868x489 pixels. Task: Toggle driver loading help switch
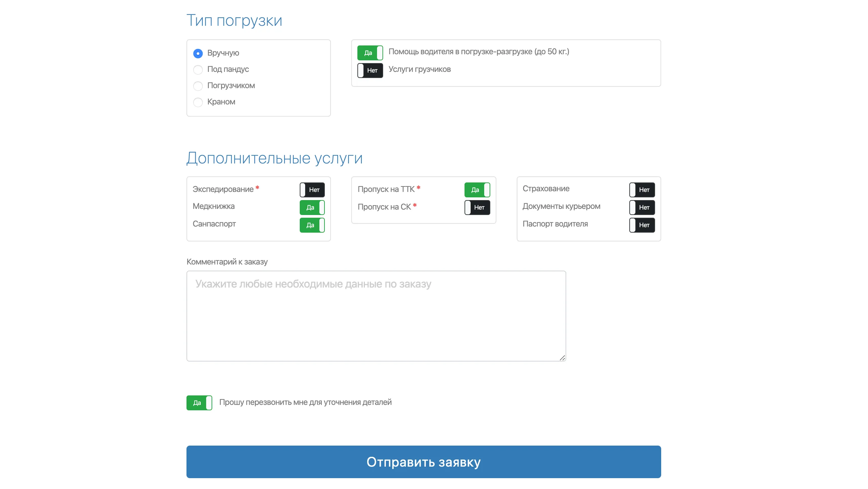(x=370, y=53)
